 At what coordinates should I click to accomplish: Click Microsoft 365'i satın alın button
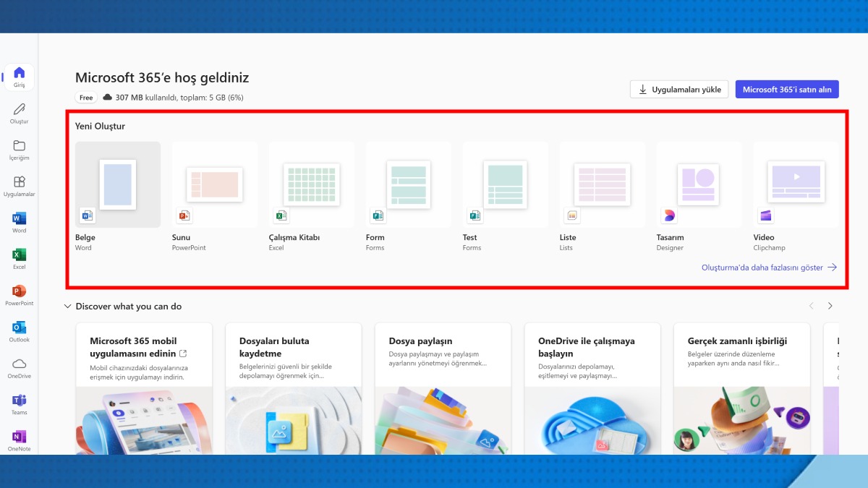click(x=787, y=90)
